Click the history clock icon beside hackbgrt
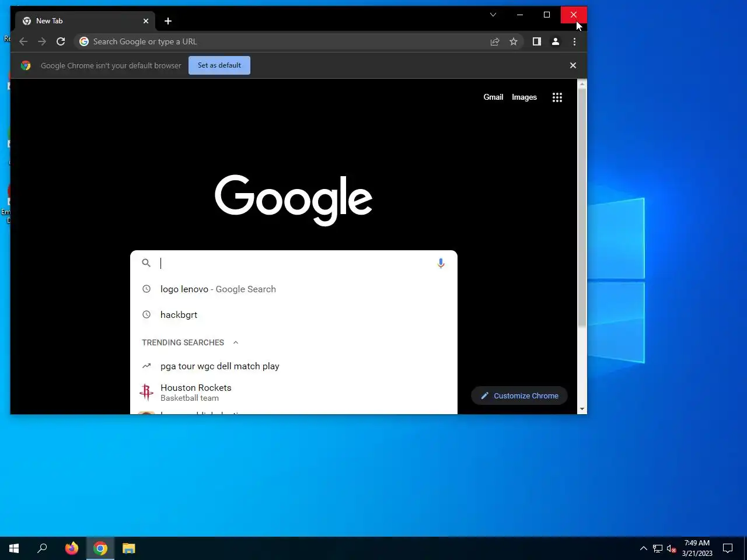Screen dimensions: 747x560 point(146,315)
